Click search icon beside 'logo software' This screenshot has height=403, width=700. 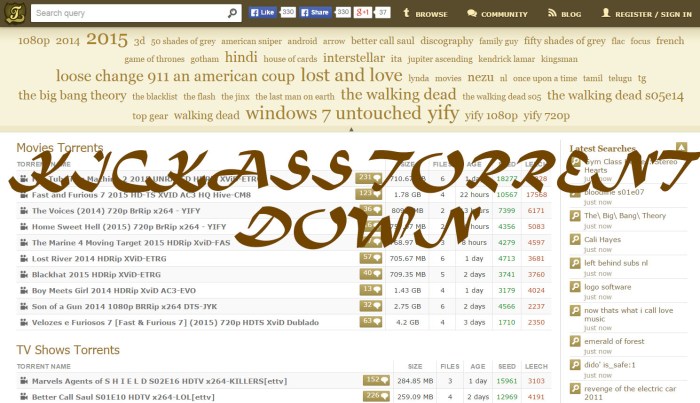(x=575, y=287)
